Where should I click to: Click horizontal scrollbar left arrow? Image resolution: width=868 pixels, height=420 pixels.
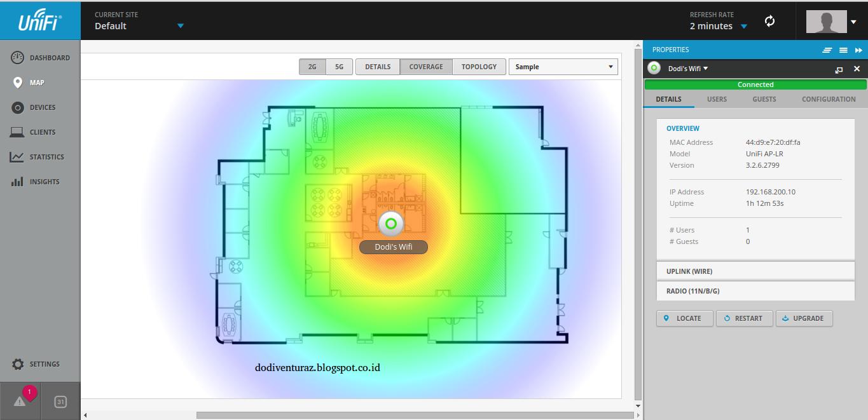click(x=85, y=416)
